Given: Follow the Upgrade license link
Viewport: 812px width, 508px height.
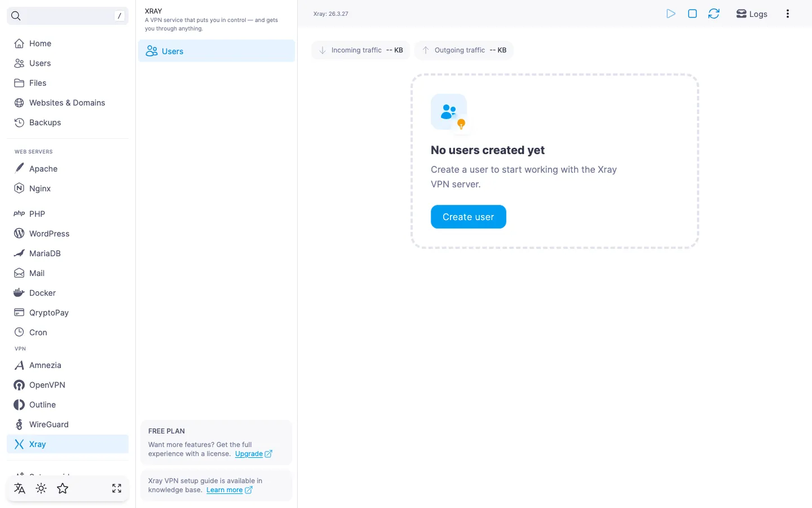Looking at the screenshot, I should [x=254, y=454].
